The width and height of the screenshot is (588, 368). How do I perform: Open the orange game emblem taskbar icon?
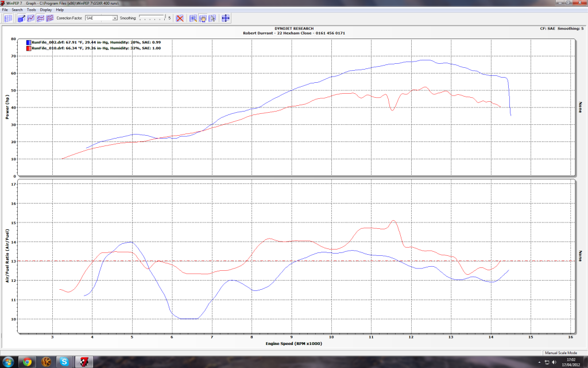(46, 362)
